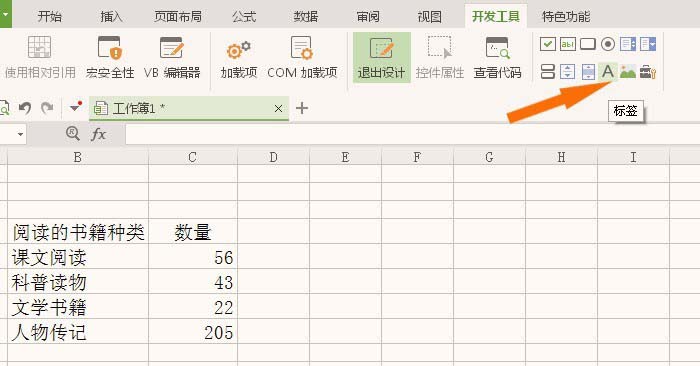This screenshot has height=366, width=700.
Task: Open the 加载项 add-ins icon
Action: (239, 58)
